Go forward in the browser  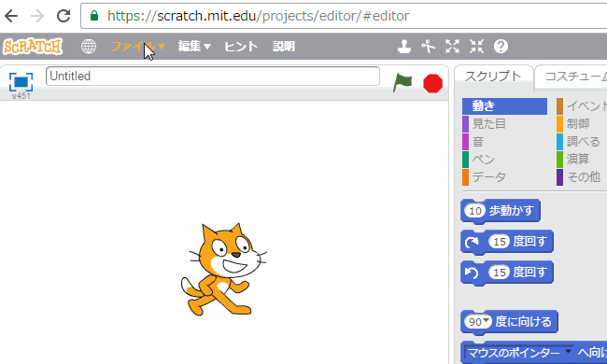click(x=37, y=16)
